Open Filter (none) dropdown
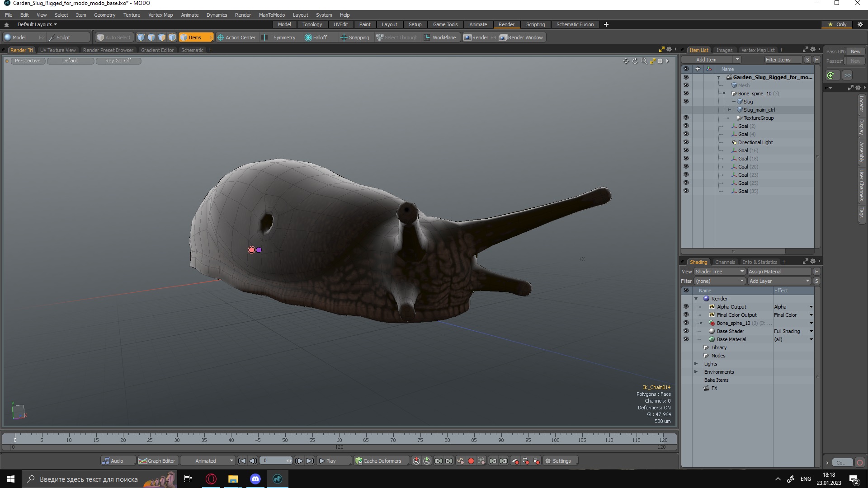868x488 pixels. (x=720, y=281)
